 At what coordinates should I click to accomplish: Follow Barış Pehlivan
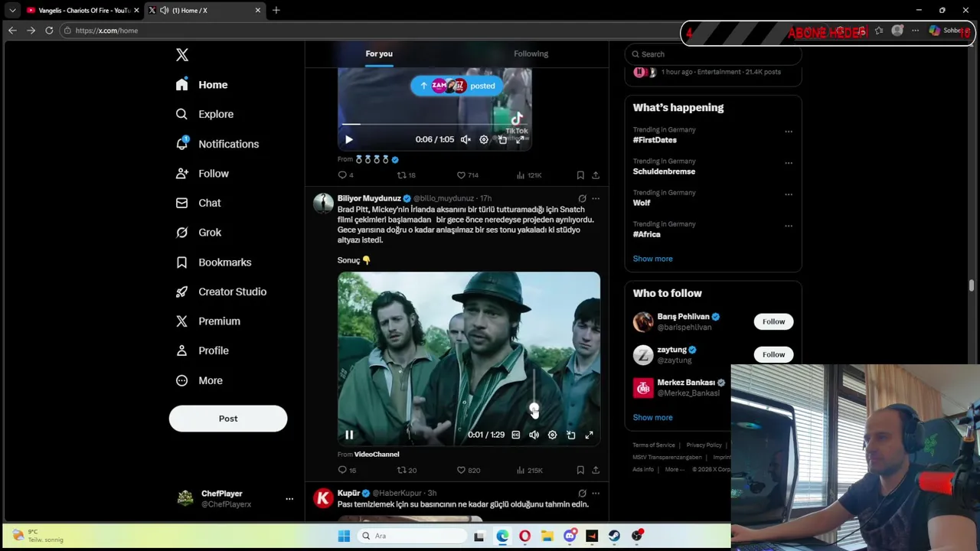(x=773, y=321)
